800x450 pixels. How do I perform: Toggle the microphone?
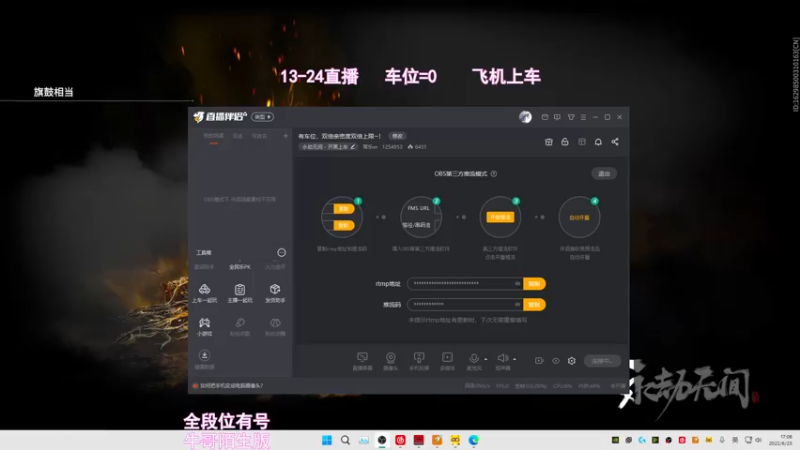(x=473, y=361)
